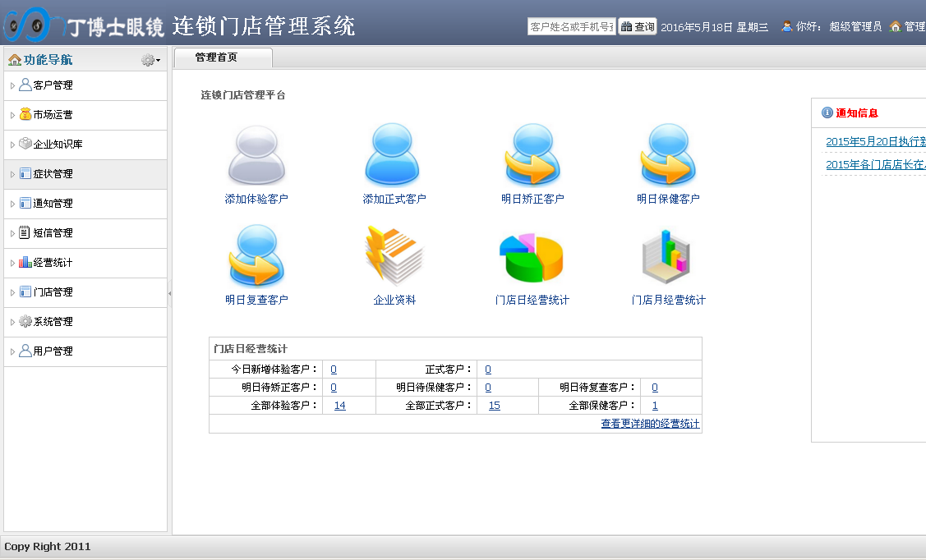This screenshot has width=926, height=560.
Task: Open the gear dropdown in 功能导航 header
Action: point(150,59)
